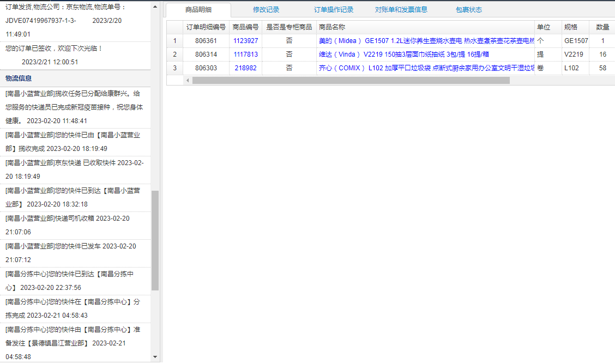Click the 是否是专柜商品 column header

pyautogui.click(x=289, y=27)
